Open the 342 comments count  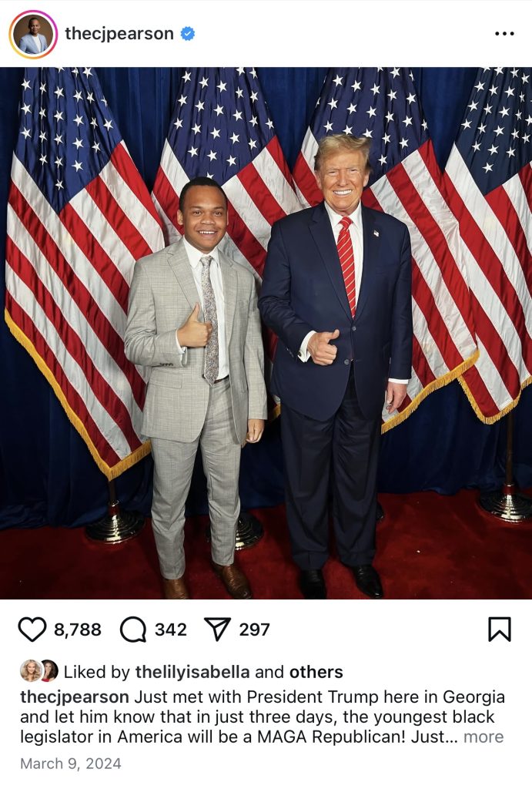click(170, 630)
